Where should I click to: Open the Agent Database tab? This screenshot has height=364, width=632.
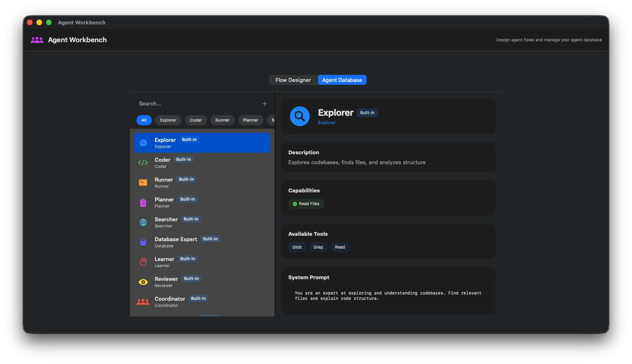click(x=342, y=80)
